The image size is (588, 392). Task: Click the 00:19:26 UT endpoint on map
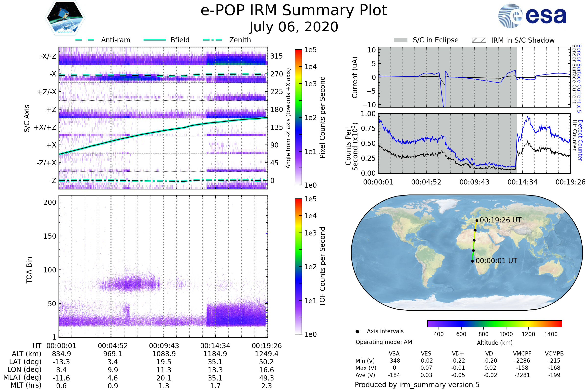[477, 221]
